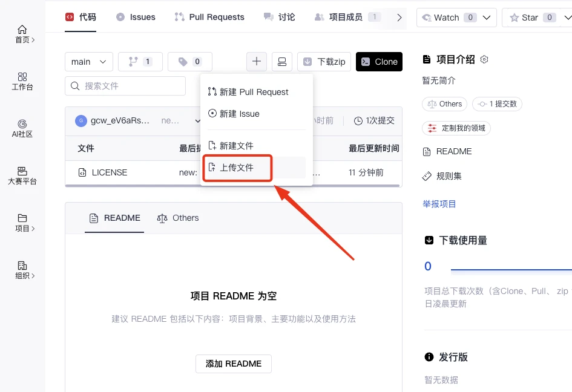Open the tags count button showing 0
This screenshot has width=572, height=392.
(x=189, y=61)
